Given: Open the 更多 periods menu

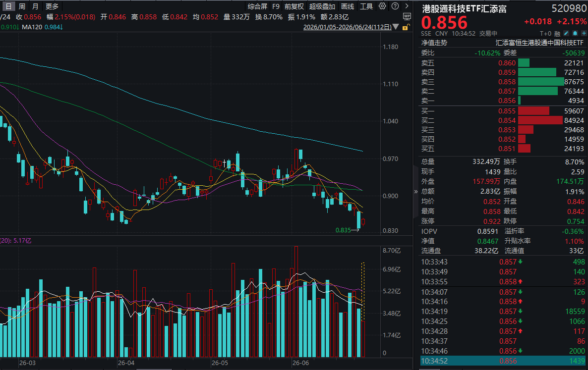Looking at the screenshot, I should coord(52,6).
